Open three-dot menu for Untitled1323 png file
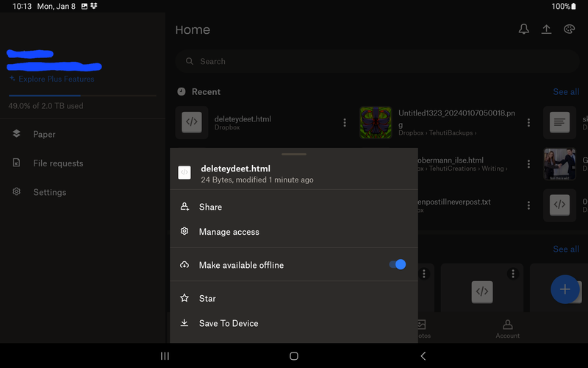Screen dimensions: 588x368 click(528, 123)
